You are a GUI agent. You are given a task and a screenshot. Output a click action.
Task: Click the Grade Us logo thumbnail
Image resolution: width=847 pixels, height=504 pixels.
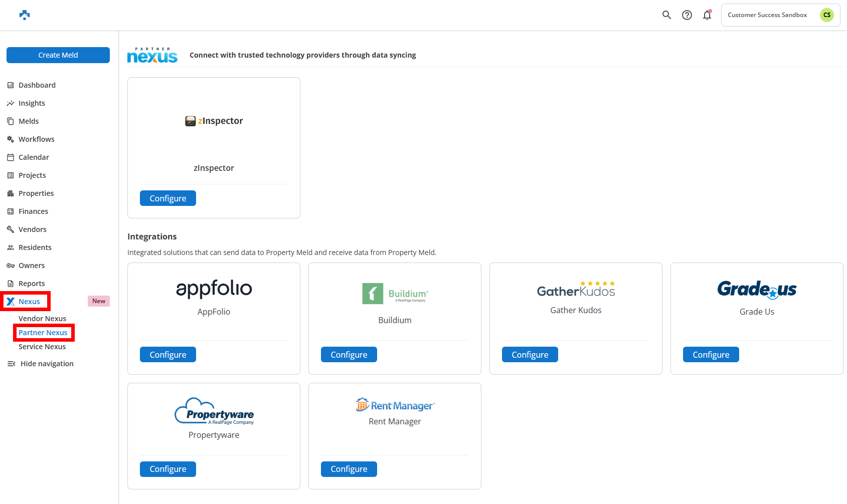(756, 289)
